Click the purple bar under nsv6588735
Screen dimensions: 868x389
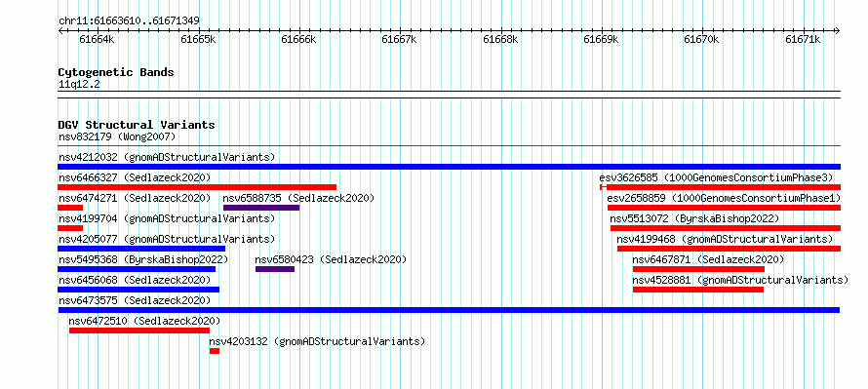[261, 208]
